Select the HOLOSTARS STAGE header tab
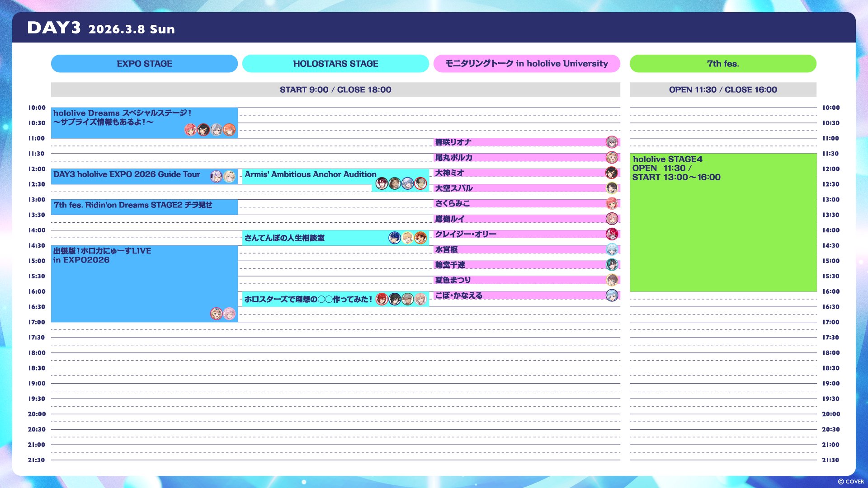Viewport: 868px width, 488px height. [335, 64]
